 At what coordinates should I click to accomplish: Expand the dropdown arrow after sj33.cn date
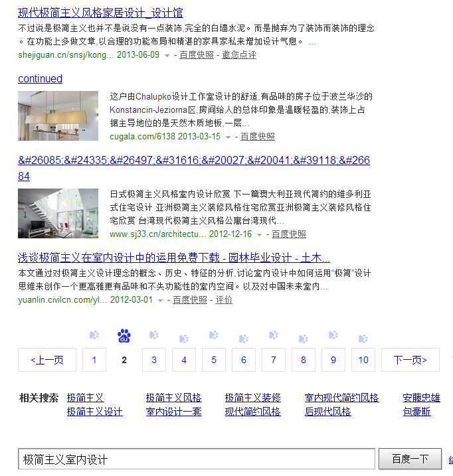[259, 234]
